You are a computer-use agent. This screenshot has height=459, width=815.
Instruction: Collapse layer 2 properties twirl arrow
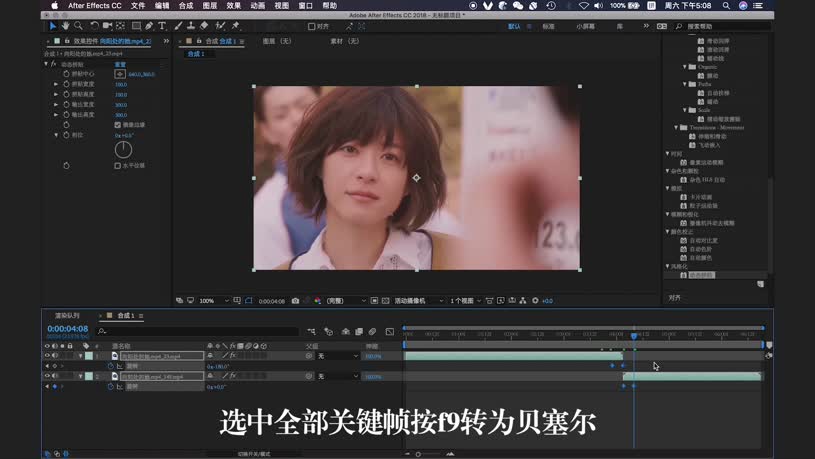click(x=81, y=376)
